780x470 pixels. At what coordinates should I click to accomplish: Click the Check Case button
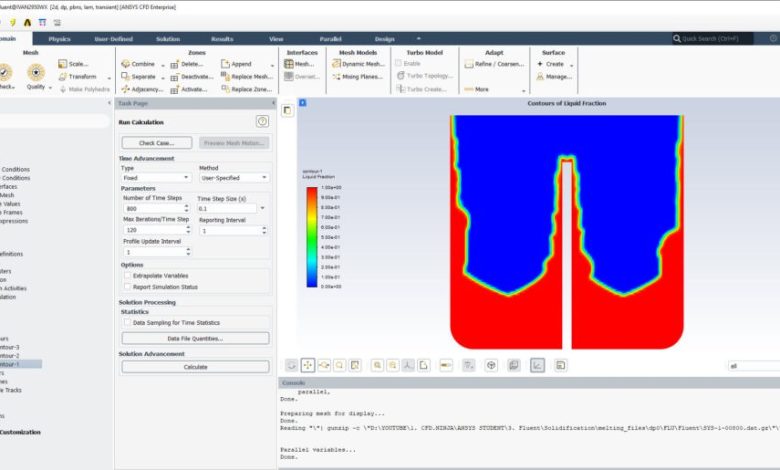(156, 143)
